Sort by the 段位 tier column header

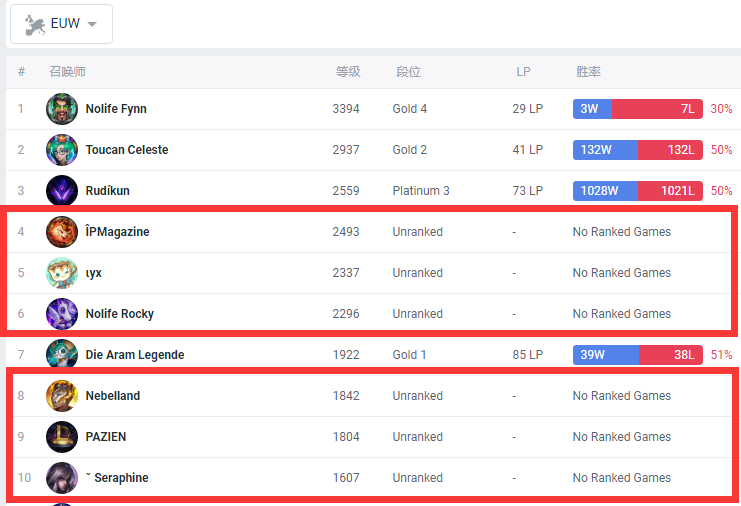[x=408, y=72]
